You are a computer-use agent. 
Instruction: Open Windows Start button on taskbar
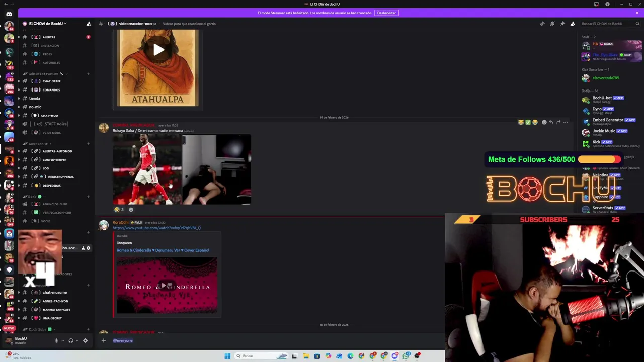tap(227, 356)
